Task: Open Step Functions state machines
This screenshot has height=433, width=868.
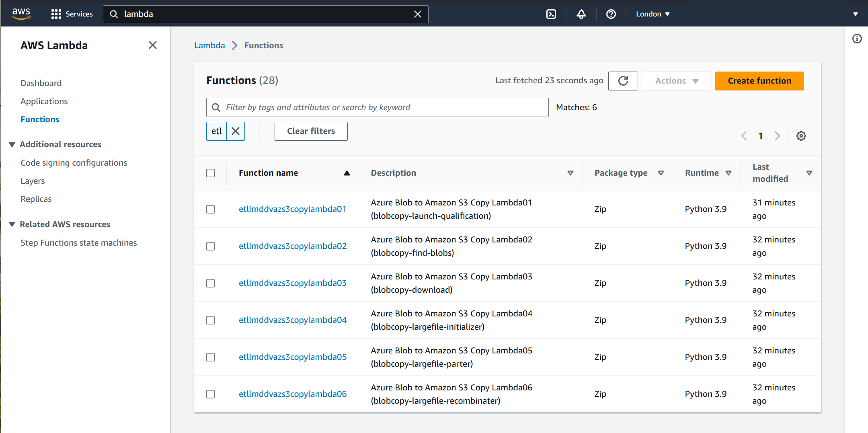Action: tap(79, 242)
